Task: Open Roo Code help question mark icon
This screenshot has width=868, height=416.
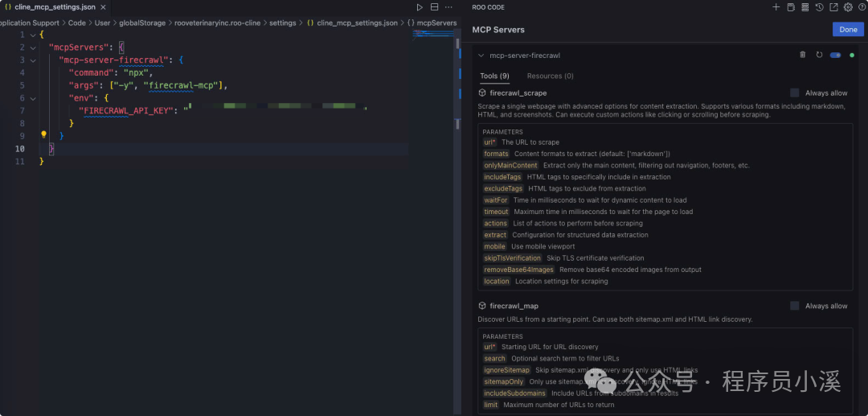Action: (862, 7)
